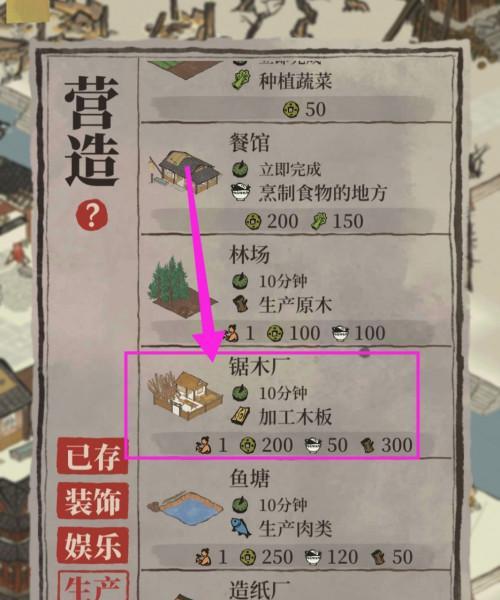Click the 林场 cost bar showing 100 coins
The height and width of the screenshot is (600, 500).
[293, 333]
